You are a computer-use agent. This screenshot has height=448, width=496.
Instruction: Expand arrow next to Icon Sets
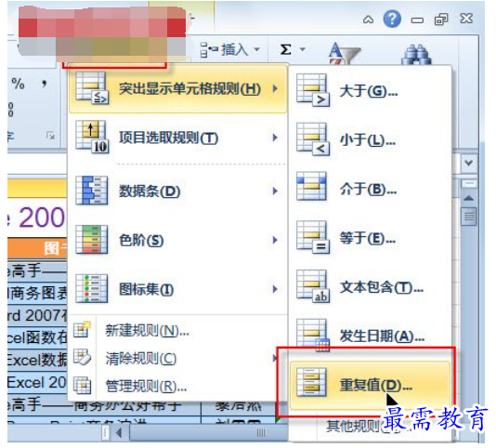pyautogui.click(x=275, y=289)
